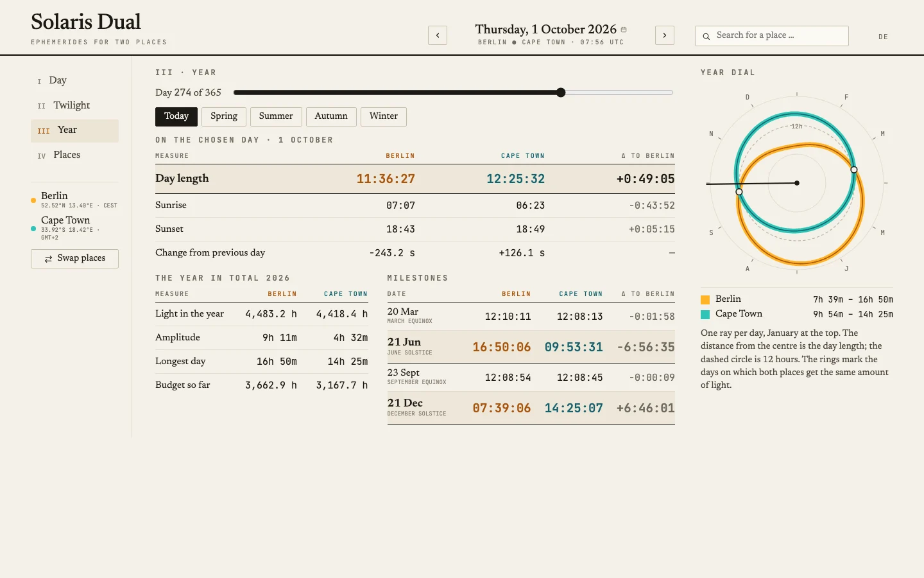The image size is (924, 578).
Task: Go to the previous day with the left chevron
Action: click(x=438, y=35)
